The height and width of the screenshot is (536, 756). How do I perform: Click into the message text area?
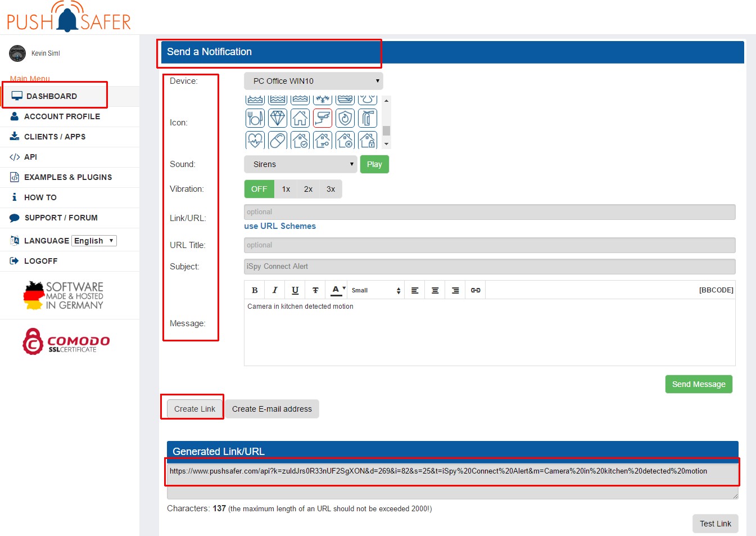pyautogui.click(x=490, y=332)
